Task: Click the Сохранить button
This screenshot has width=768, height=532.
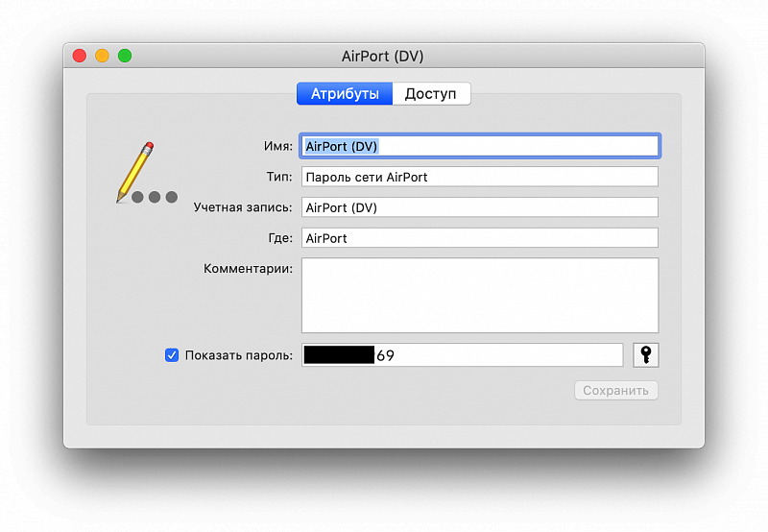Action: coord(615,391)
